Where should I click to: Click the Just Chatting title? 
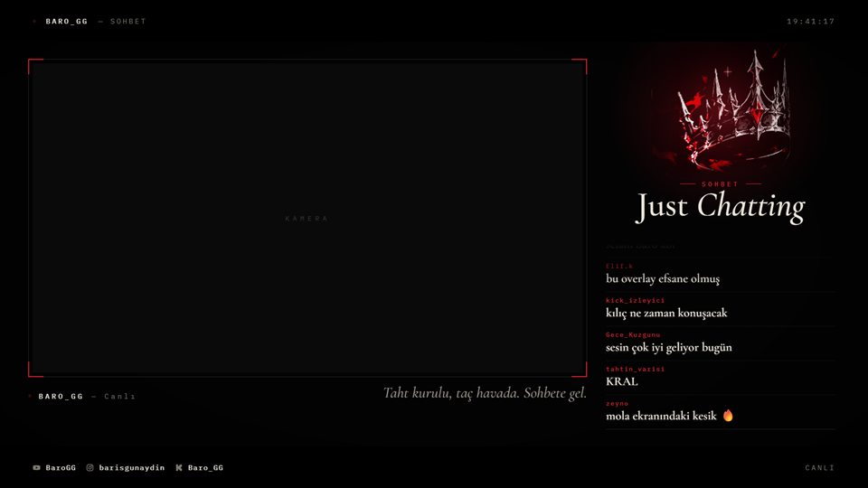(721, 207)
